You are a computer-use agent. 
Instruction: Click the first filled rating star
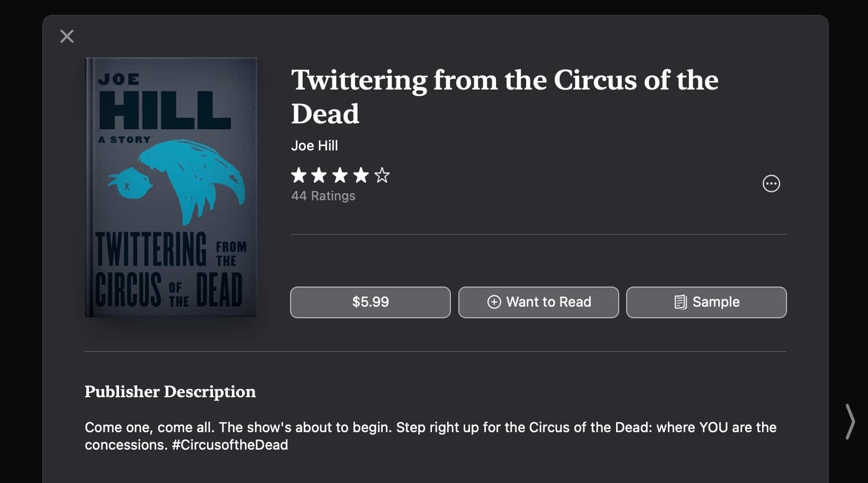(299, 175)
